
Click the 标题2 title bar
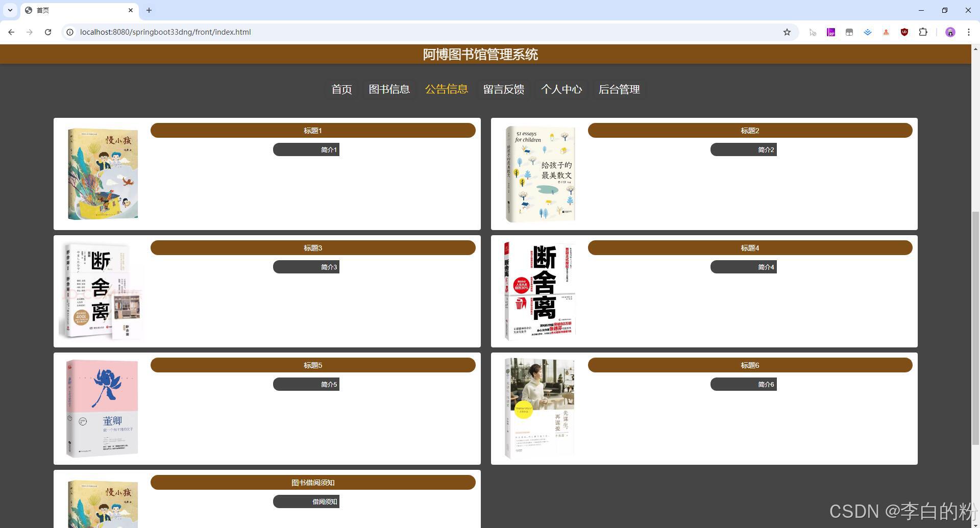pos(750,131)
